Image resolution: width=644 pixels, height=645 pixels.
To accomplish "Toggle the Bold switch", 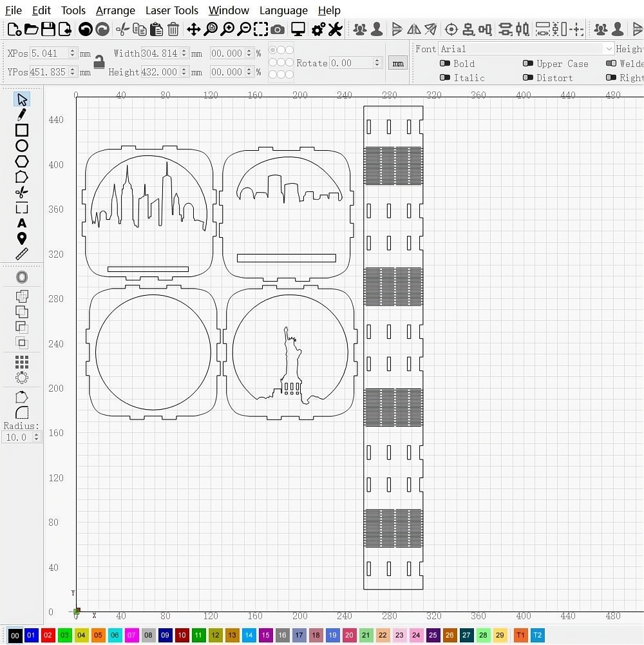I will tap(444, 63).
